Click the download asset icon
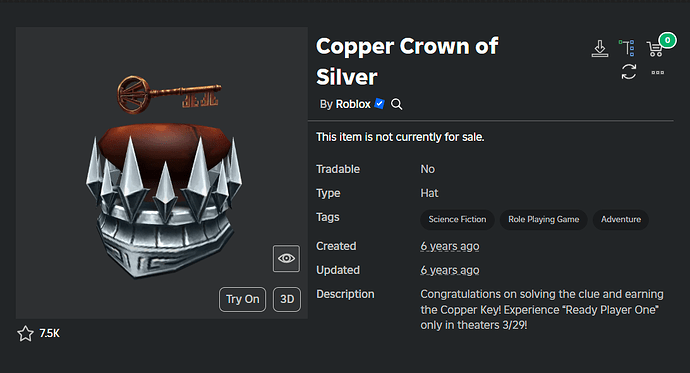This screenshot has height=373, width=690. tap(599, 48)
